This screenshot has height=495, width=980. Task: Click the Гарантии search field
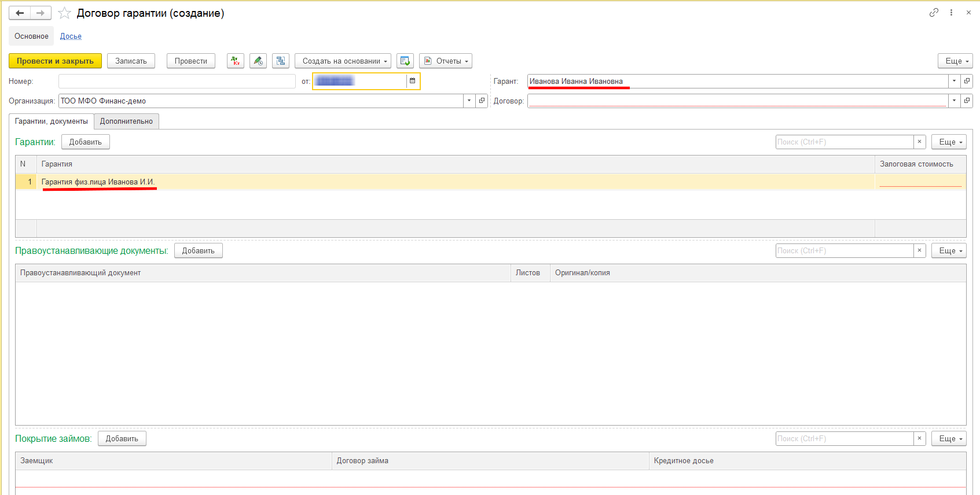tap(845, 142)
